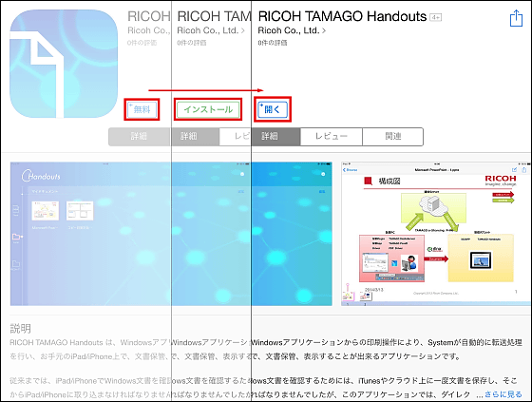
Task: Click the RICOH logo in the diagram screenshot
Action: click(501, 180)
